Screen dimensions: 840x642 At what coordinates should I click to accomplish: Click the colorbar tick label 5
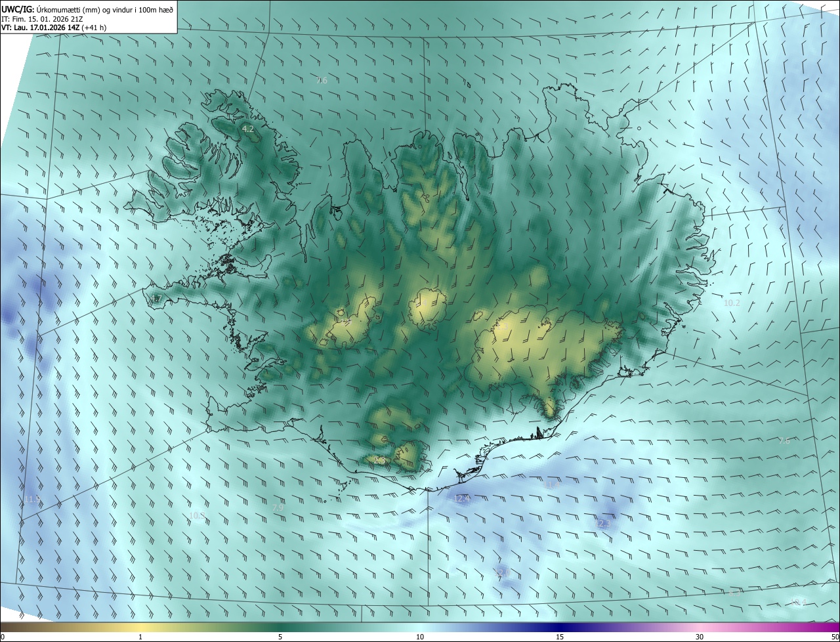coord(280,637)
